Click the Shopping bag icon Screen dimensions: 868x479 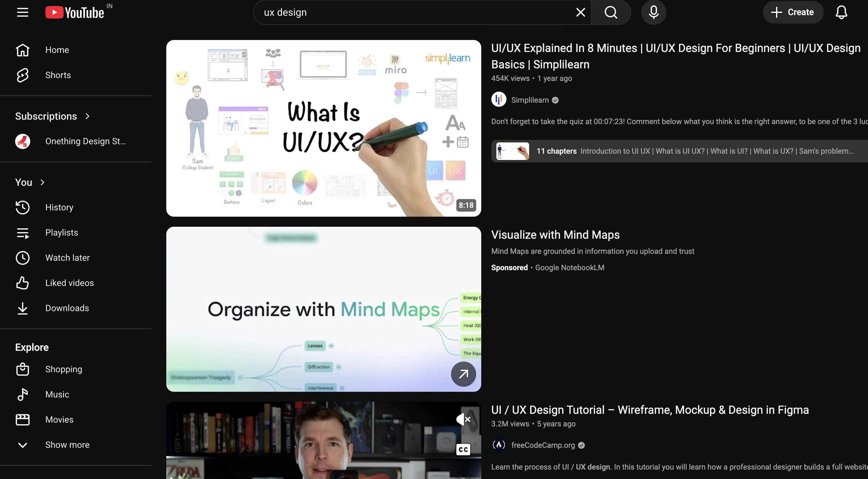pyautogui.click(x=23, y=369)
